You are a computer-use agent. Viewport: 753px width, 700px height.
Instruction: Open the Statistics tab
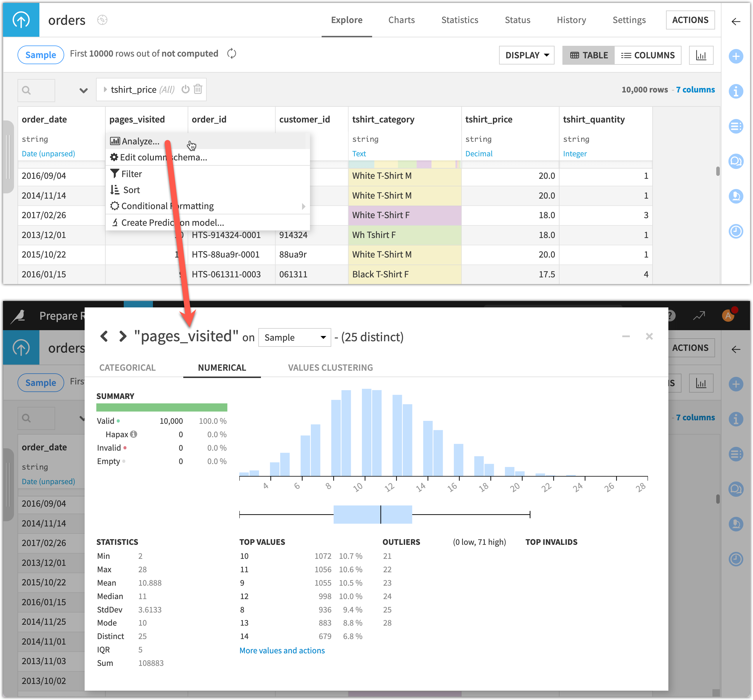(x=459, y=20)
